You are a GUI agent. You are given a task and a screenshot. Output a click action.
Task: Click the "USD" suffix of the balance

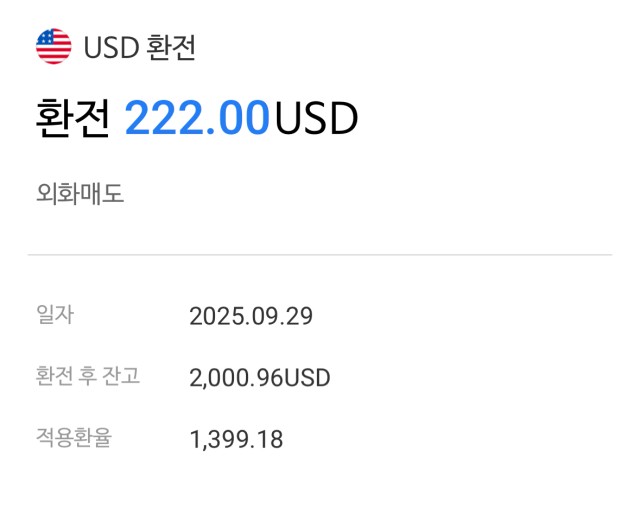307,378
